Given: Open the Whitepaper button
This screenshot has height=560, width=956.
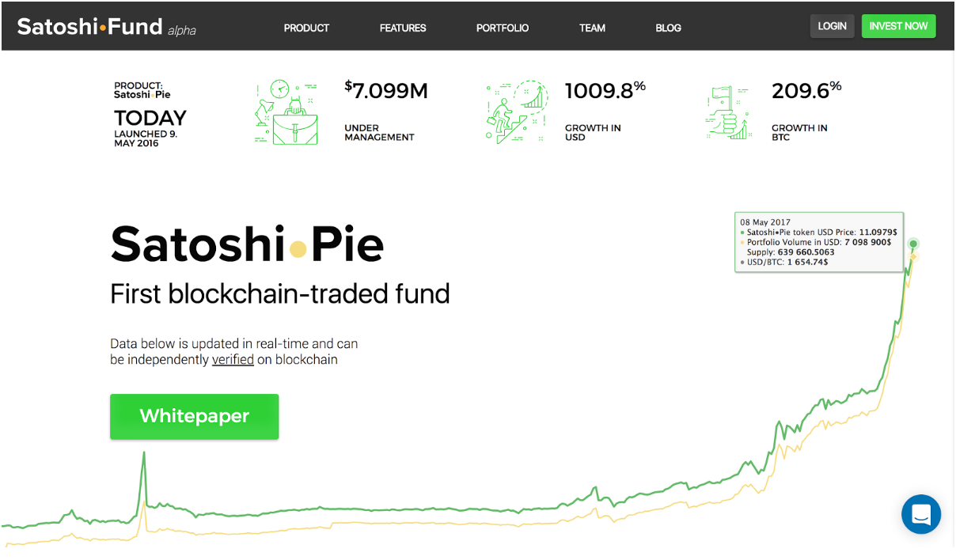Looking at the screenshot, I should pyautogui.click(x=195, y=416).
